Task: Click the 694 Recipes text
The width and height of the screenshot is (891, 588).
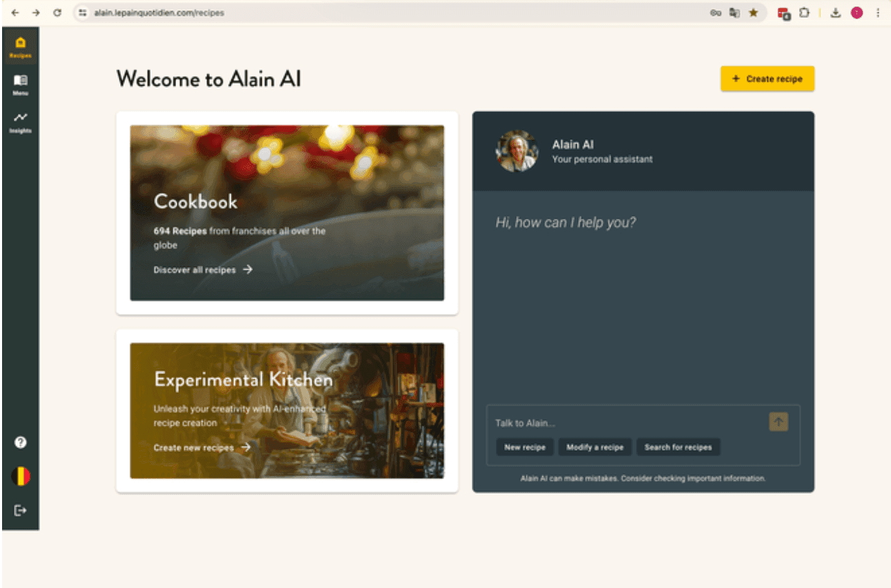Action: coord(180,231)
